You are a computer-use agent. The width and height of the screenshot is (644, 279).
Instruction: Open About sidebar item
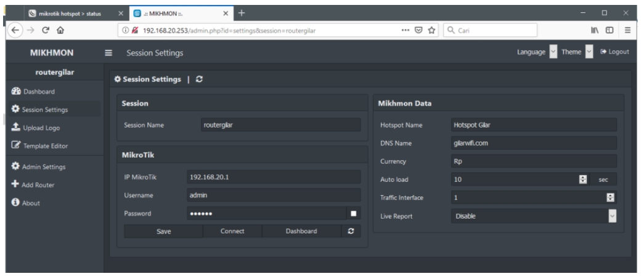click(x=54, y=203)
